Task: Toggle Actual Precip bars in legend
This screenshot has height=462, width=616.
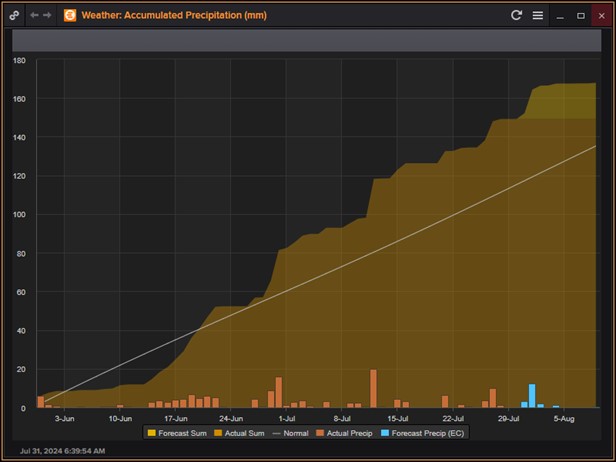Action: (346, 433)
